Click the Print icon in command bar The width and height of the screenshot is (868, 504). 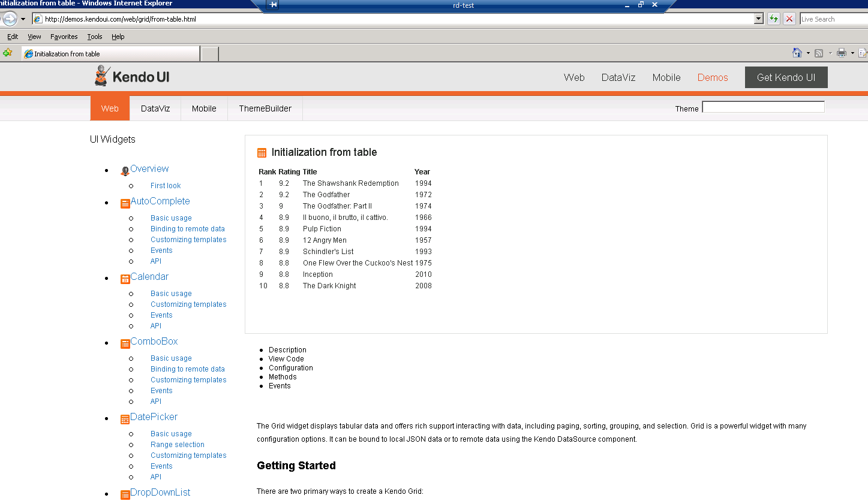[x=842, y=53]
